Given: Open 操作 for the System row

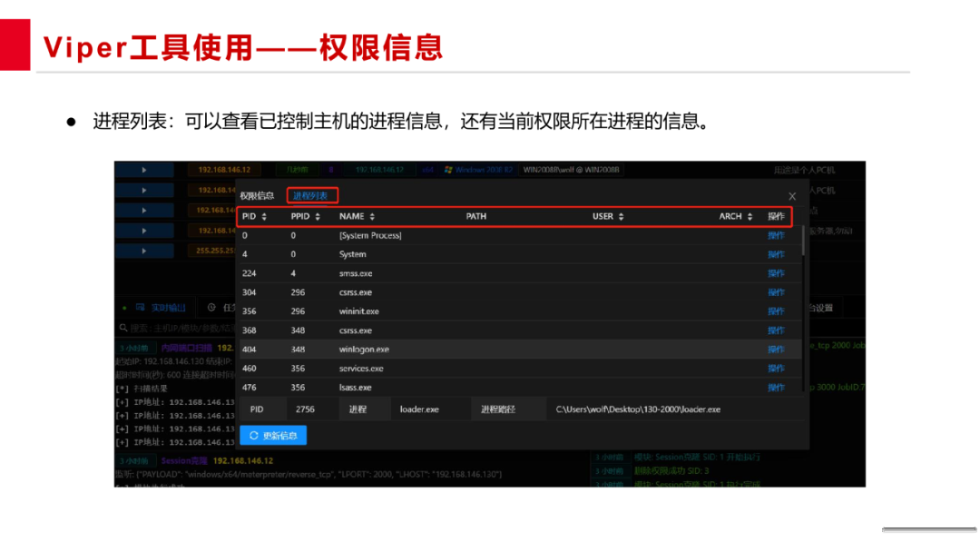Looking at the screenshot, I should pos(776,254).
